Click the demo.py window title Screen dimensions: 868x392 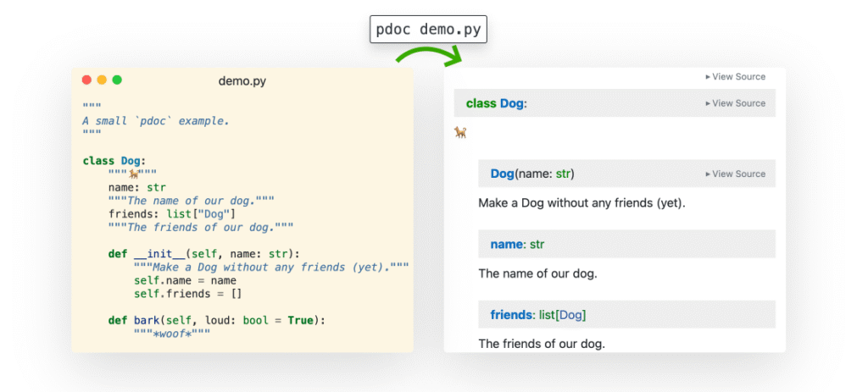coord(242,81)
